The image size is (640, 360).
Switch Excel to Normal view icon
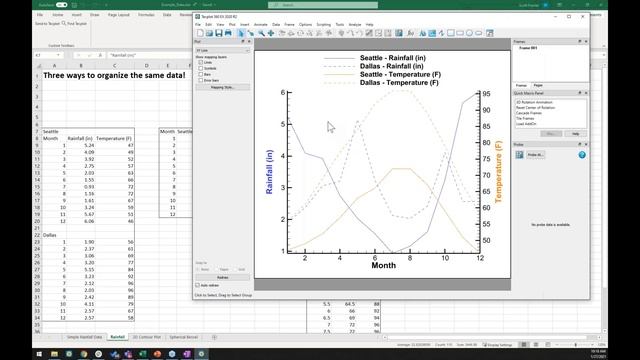coord(524,345)
